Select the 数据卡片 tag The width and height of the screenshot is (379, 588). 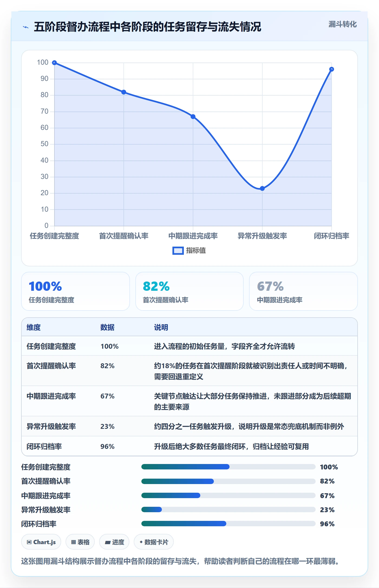[x=154, y=542]
